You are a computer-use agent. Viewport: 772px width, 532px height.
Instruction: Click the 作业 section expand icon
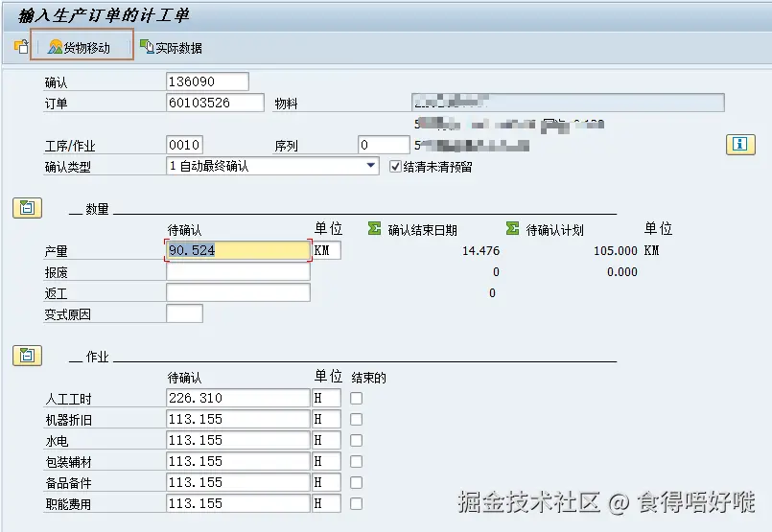(27, 356)
